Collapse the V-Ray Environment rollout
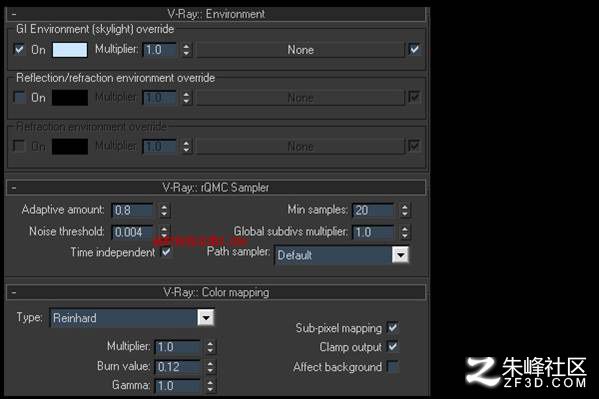Image resolution: width=599 pixels, height=399 pixels. click(x=216, y=14)
